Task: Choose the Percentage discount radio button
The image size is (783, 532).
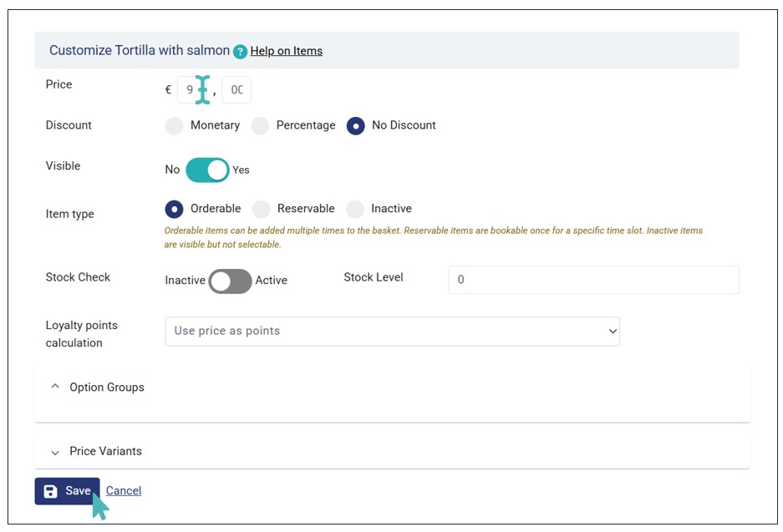Action: 261,126
